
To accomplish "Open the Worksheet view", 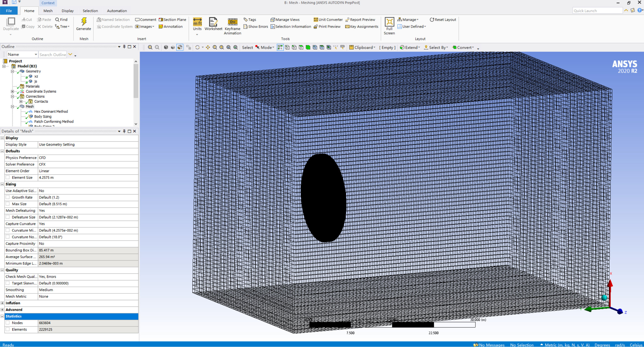I will [x=213, y=24].
